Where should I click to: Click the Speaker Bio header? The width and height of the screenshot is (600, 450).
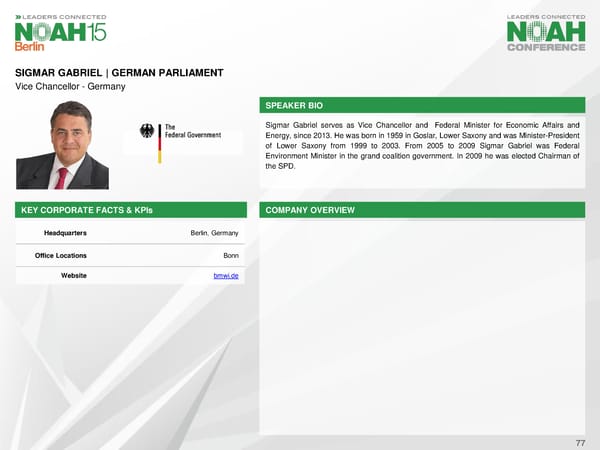(x=290, y=105)
